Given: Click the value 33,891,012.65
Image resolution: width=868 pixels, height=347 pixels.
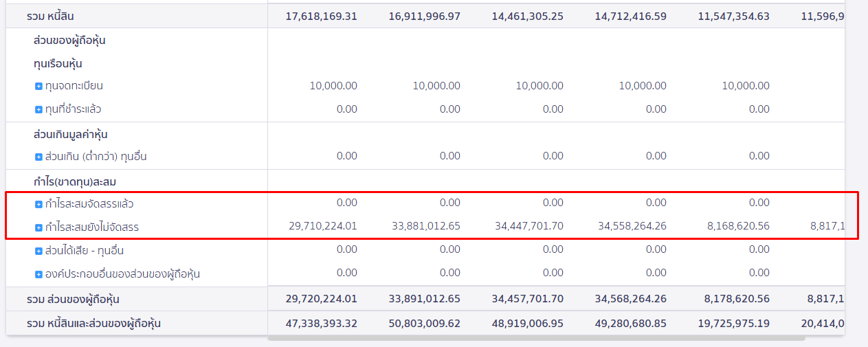Looking at the screenshot, I should [425, 299].
